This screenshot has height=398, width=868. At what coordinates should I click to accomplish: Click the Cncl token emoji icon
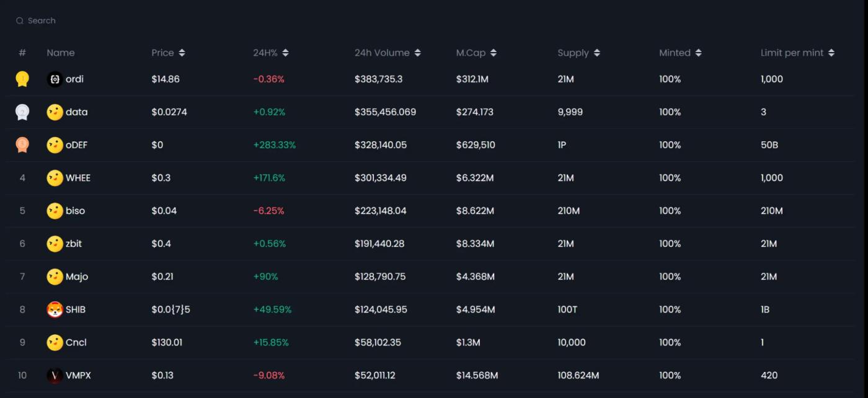(x=55, y=342)
